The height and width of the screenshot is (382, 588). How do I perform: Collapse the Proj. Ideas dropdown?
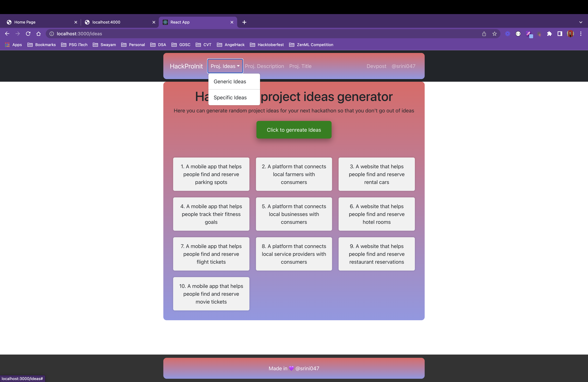(x=225, y=66)
